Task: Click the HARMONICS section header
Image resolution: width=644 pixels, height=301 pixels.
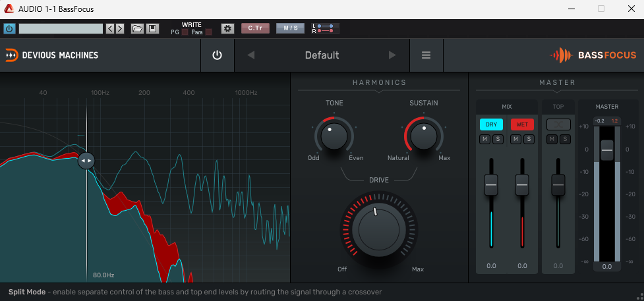Action: (x=379, y=82)
